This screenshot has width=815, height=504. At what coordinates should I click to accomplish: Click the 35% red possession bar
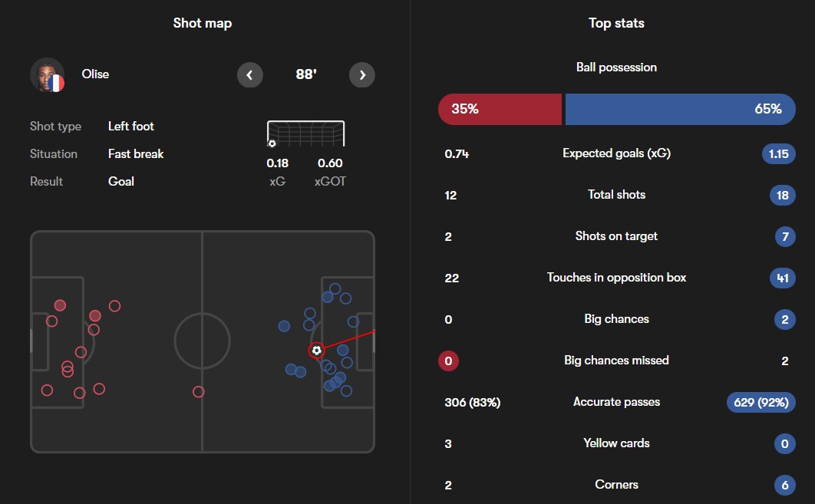(500, 109)
